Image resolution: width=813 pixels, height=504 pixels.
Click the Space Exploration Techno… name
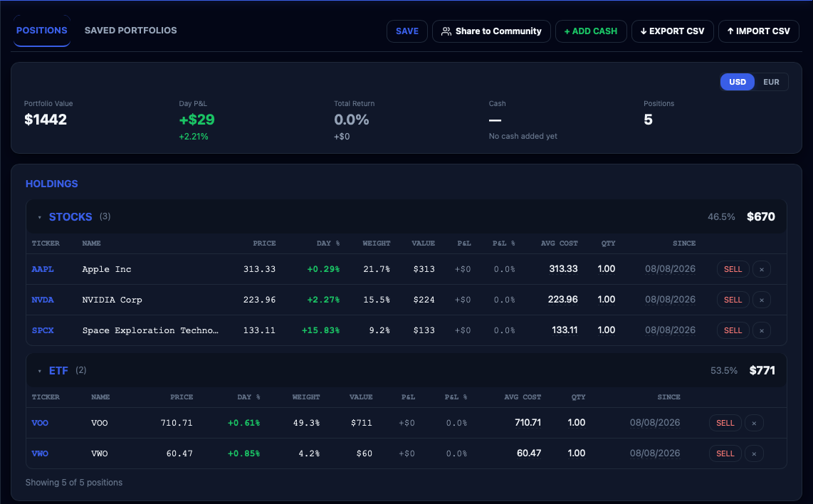coord(150,330)
